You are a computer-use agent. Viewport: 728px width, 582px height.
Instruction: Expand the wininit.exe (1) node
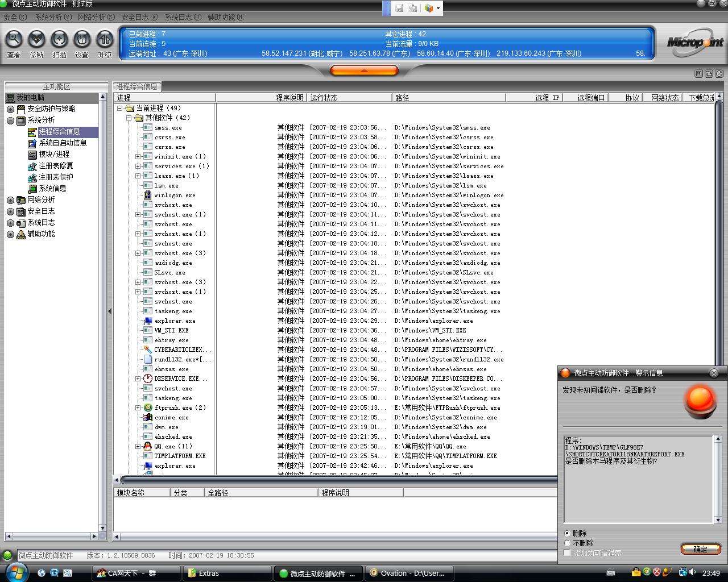(x=138, y=156)
